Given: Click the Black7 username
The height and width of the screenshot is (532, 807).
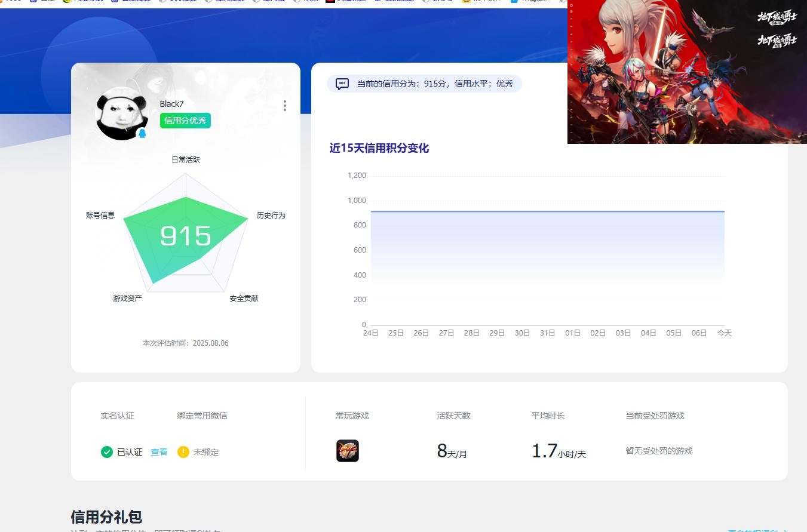Looking at the screenshot, I should point(172,104).
